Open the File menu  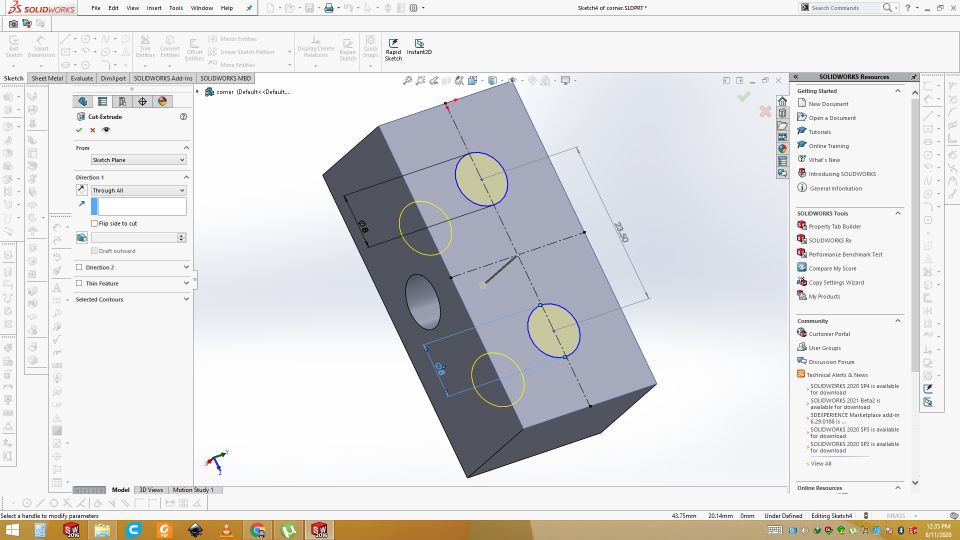pyautogui.click(x=96, y=8)
